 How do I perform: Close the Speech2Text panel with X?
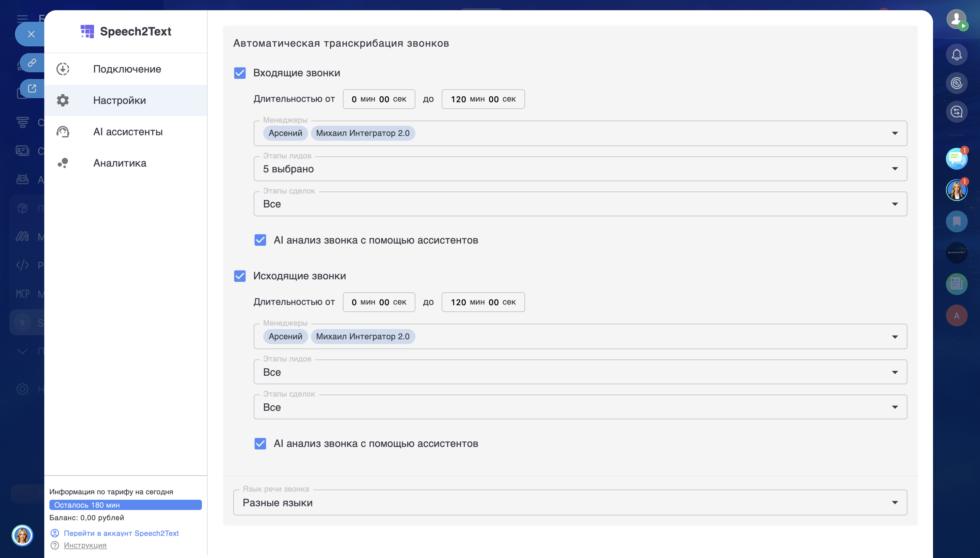pos(31,34)
